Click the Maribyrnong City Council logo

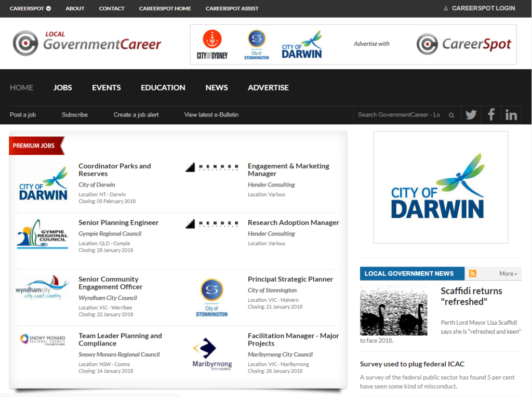click(212, 353)
